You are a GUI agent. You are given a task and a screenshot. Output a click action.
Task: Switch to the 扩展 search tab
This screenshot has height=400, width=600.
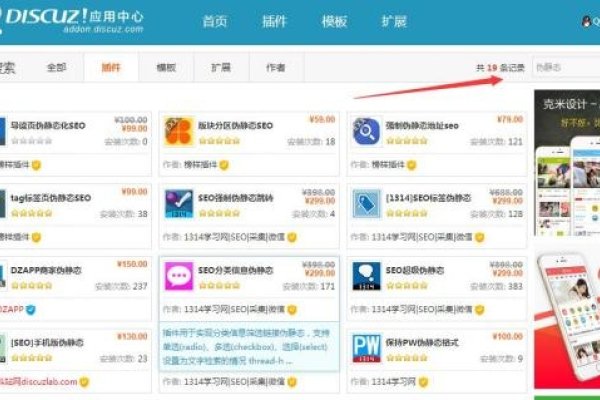(x=221, y=68)
